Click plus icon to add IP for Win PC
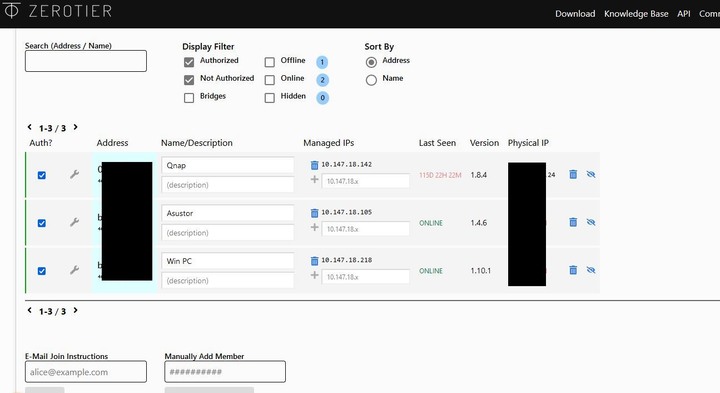720x393 pixels. pyautogui.click(x=315, y=275)
